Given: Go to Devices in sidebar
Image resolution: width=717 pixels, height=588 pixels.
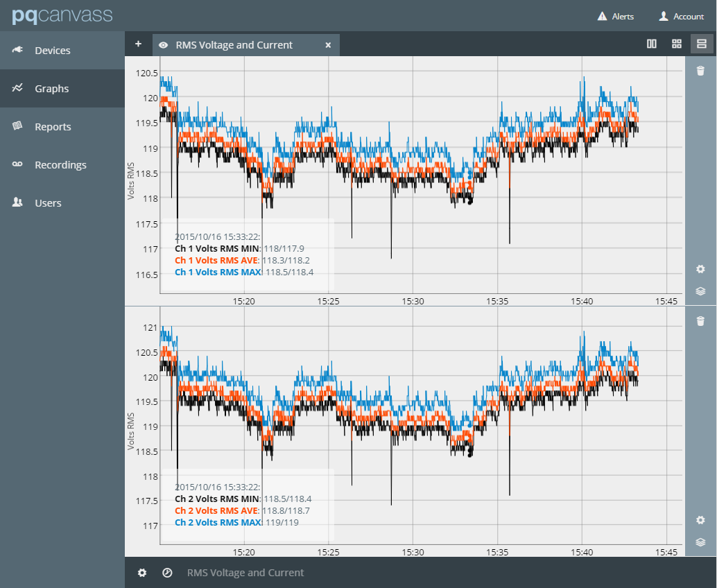Looking at the screenshot, I should click(x=53, y=51).
